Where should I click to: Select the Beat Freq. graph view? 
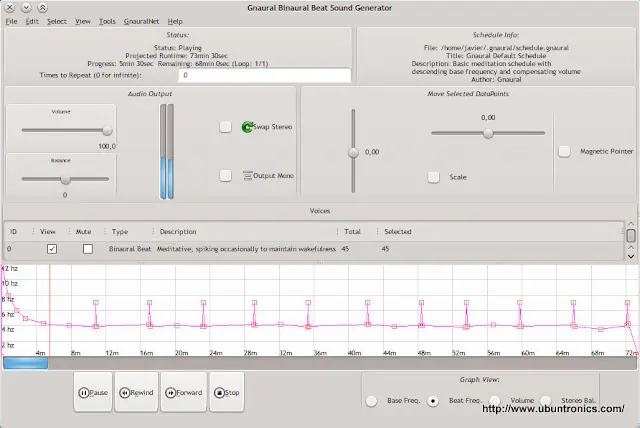coord(433,401)
